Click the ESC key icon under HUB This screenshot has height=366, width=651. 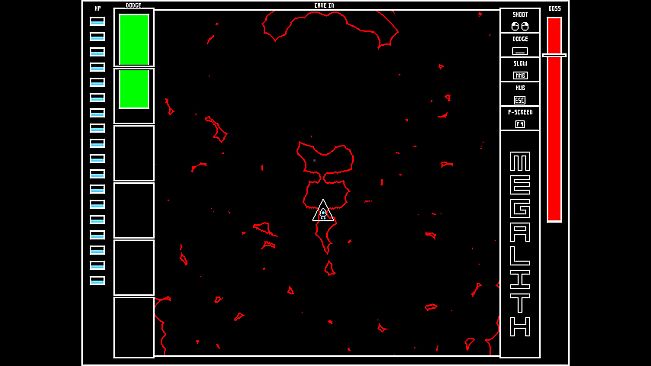520,100
